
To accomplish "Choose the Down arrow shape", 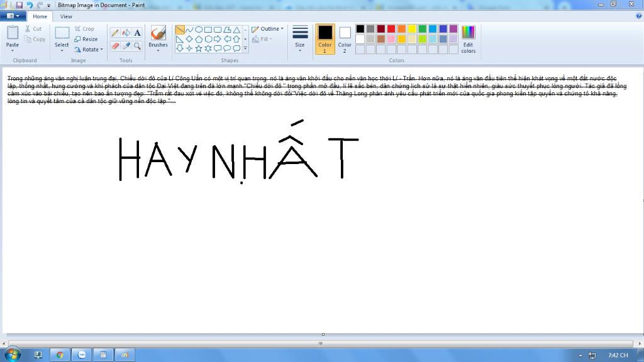I will (180, 48).
